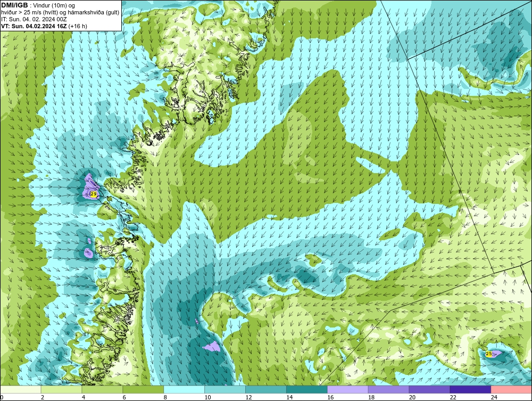Click the legend scale label '6'
The height and width of the screenshot is (401, 532).
pos(124,397)
